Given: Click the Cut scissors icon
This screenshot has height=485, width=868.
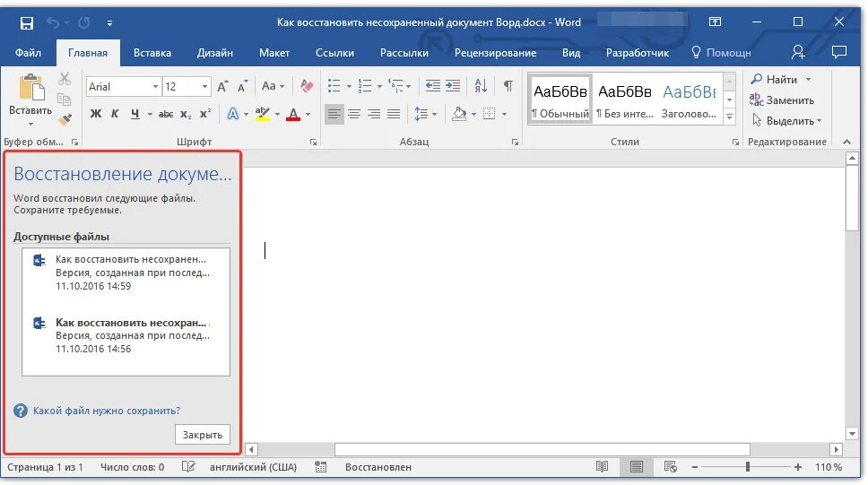Looking at the screenshot, I should coord(65,79).
